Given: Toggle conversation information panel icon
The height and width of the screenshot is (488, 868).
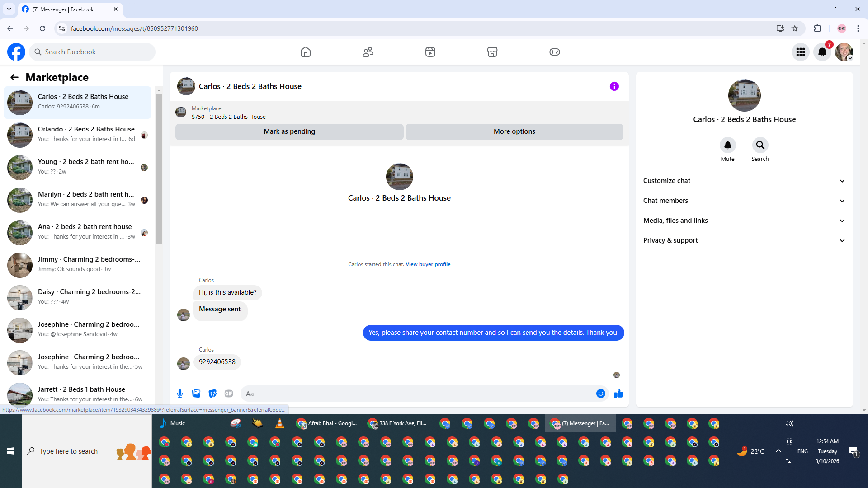Looking at the screenshot, I should 614,86.
